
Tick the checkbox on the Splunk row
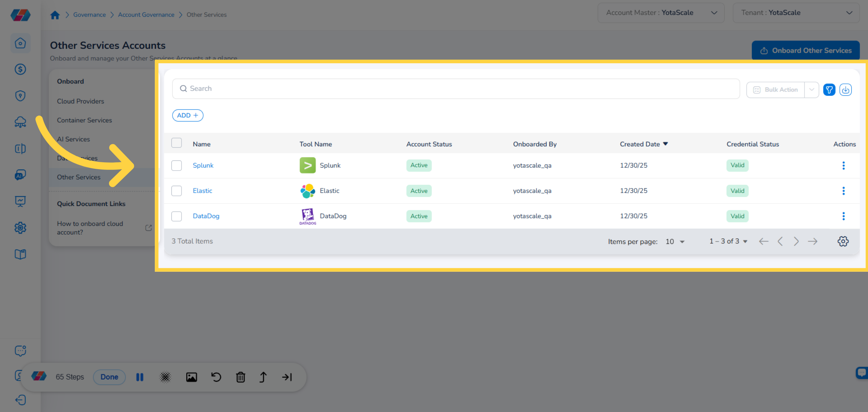176,165
